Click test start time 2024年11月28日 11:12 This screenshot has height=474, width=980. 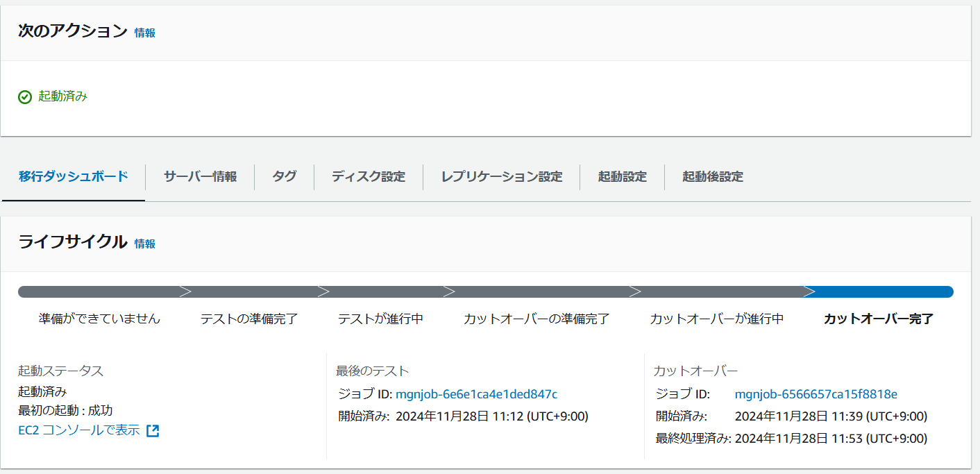click(x=492, y=416)
